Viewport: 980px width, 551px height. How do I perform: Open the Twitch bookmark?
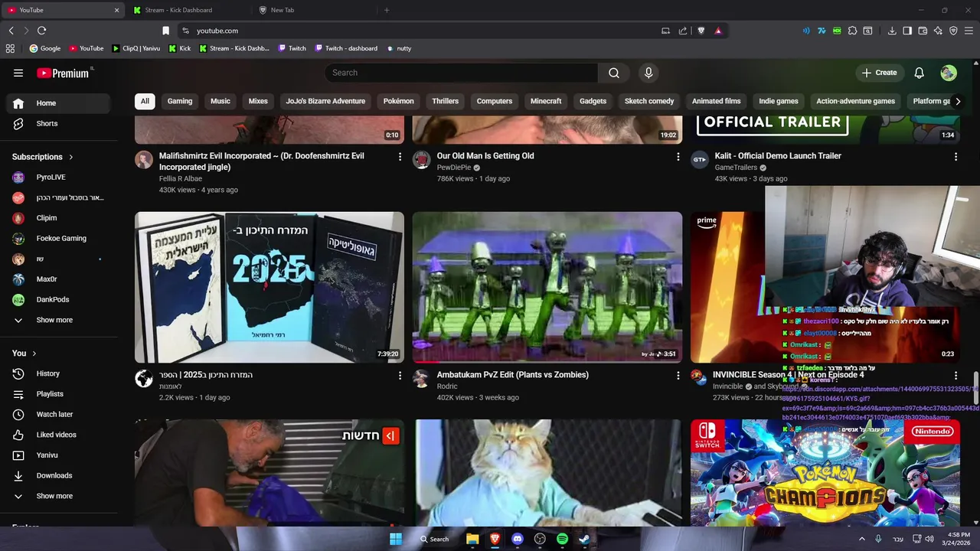292,48
